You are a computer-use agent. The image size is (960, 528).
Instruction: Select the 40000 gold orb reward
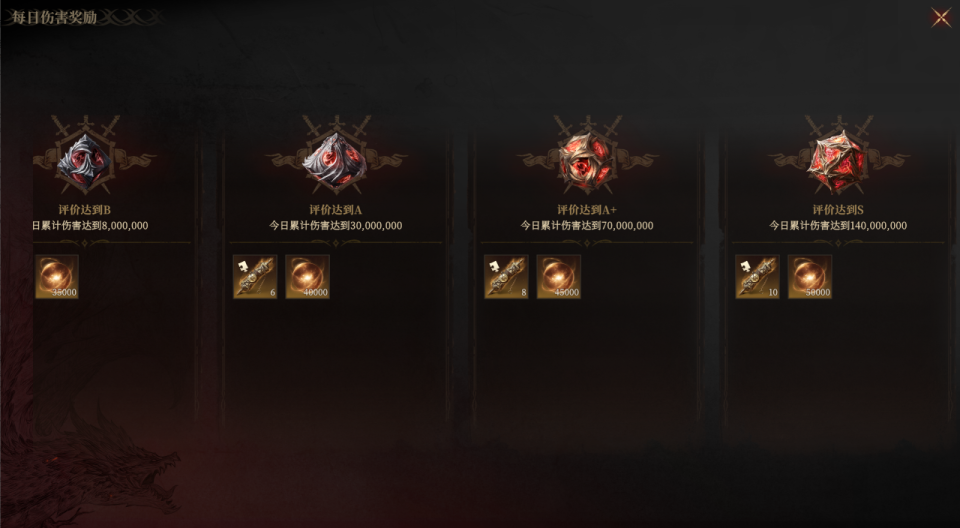(308, 277)
